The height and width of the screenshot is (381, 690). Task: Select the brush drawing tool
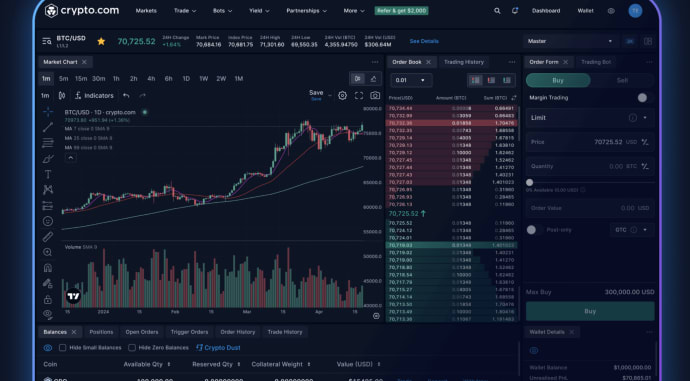coord(48,159)
